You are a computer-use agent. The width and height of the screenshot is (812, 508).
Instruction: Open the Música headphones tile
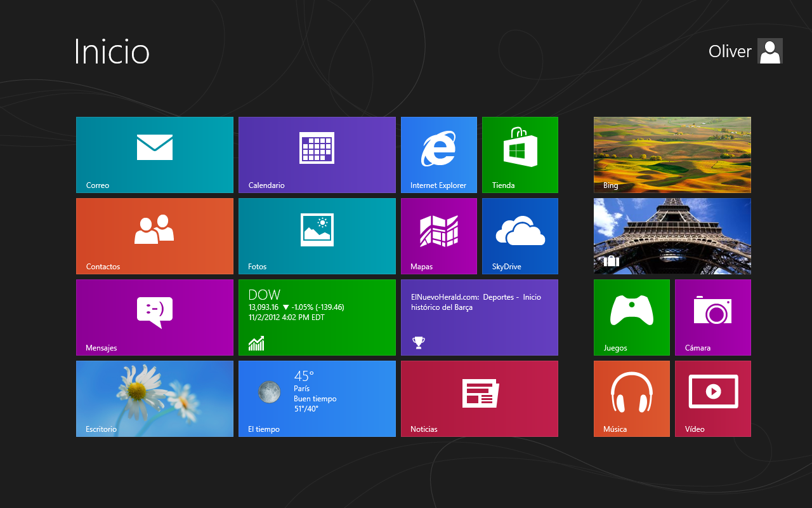coord(632,399)
